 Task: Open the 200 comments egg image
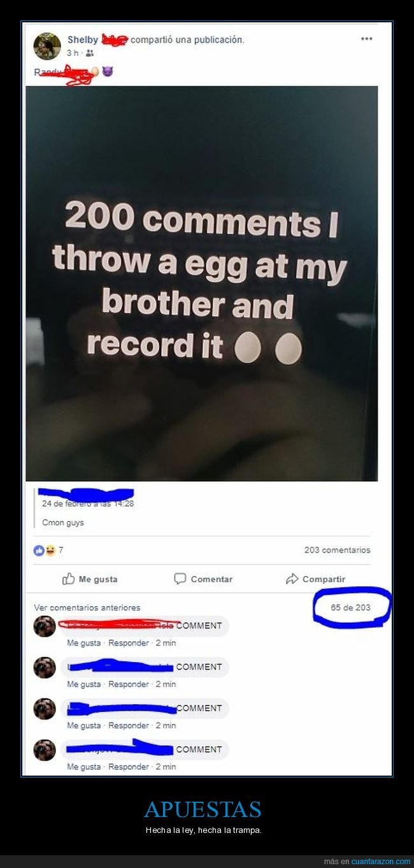tap(202, 284)
